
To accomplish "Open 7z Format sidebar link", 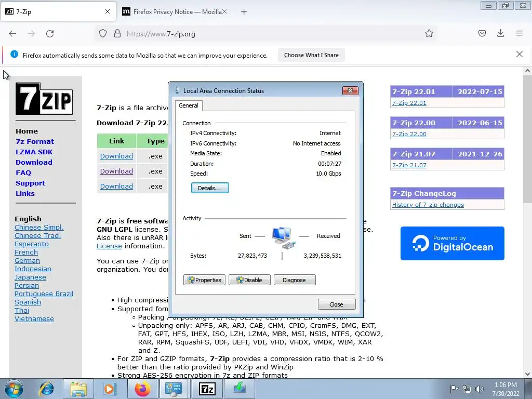I will (x=35, y=141).
